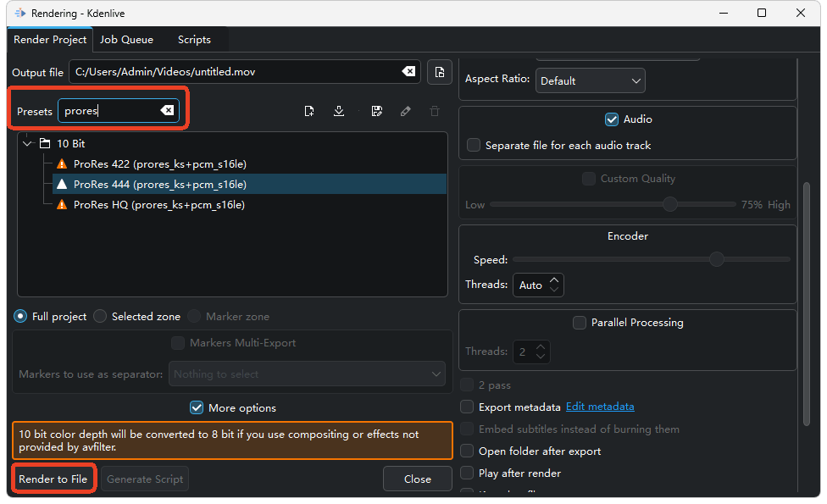Click the warning icon beside ProRes 422
This screenshot has width=827, height=504.
62,164
